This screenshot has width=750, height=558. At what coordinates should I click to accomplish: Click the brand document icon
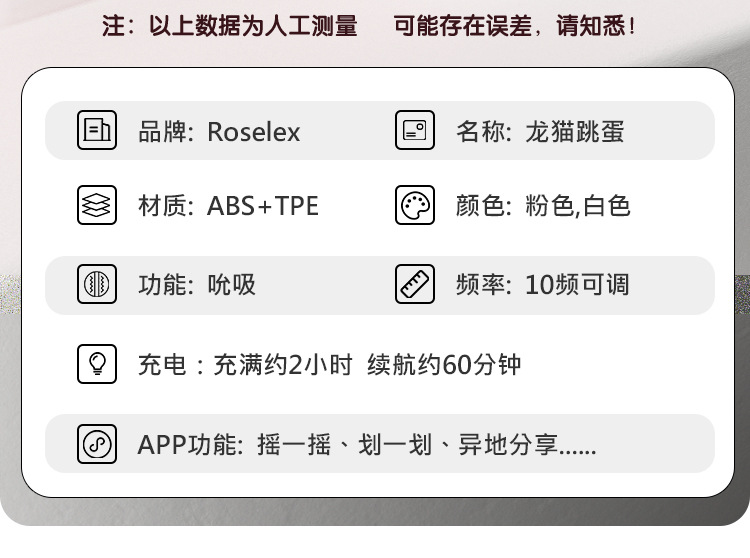(97, 131)
